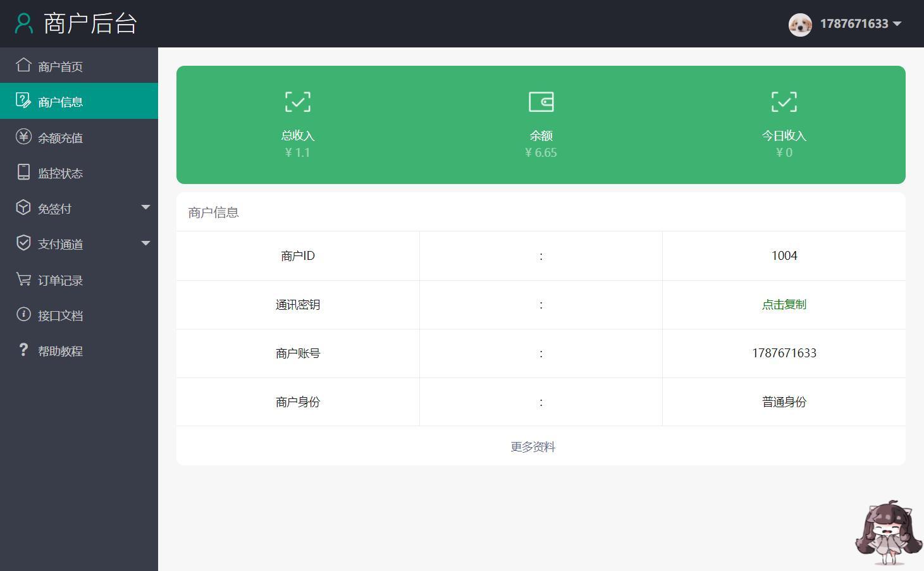Click the ¥ 1.1 total income value
The height and width of the screenshot is (571, 924).
tap(298, 152)
